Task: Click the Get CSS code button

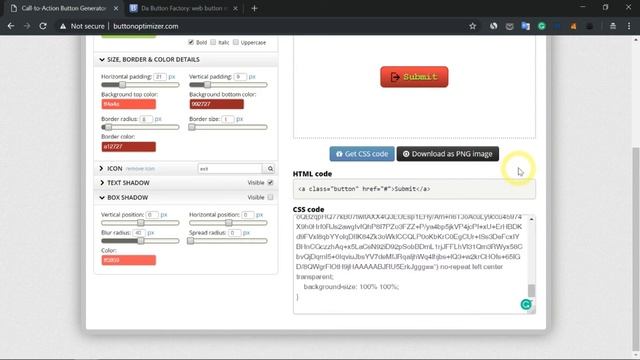Action: point(362,154)
